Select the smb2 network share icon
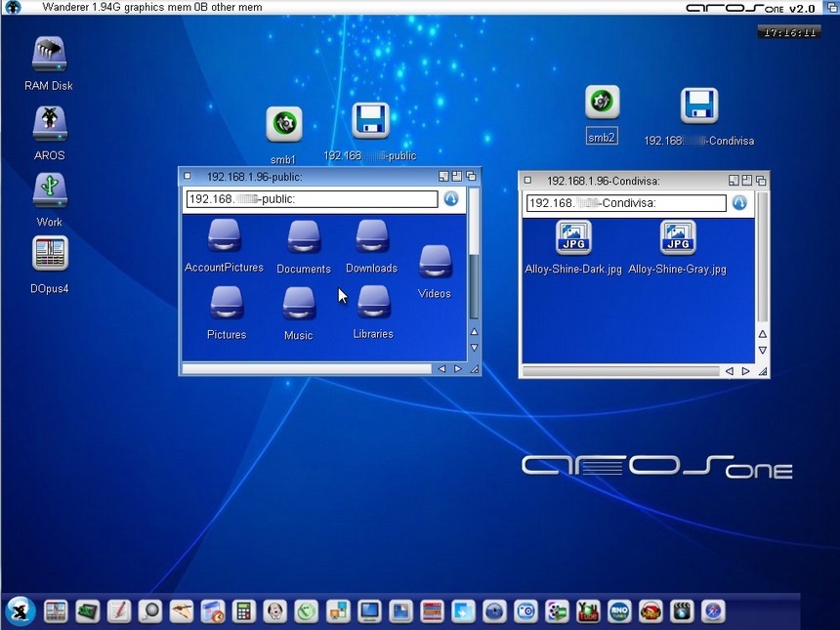The height and width of the screenshot is (630, 840). 602,103
